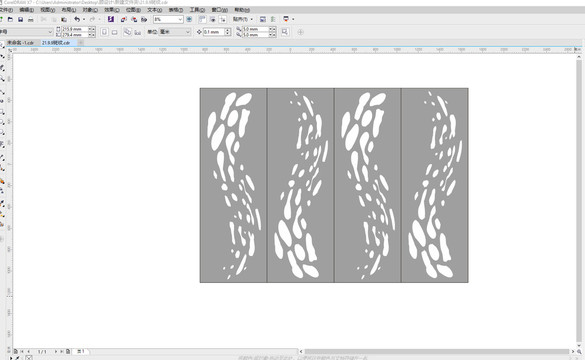Redo the last undone action

92,19
